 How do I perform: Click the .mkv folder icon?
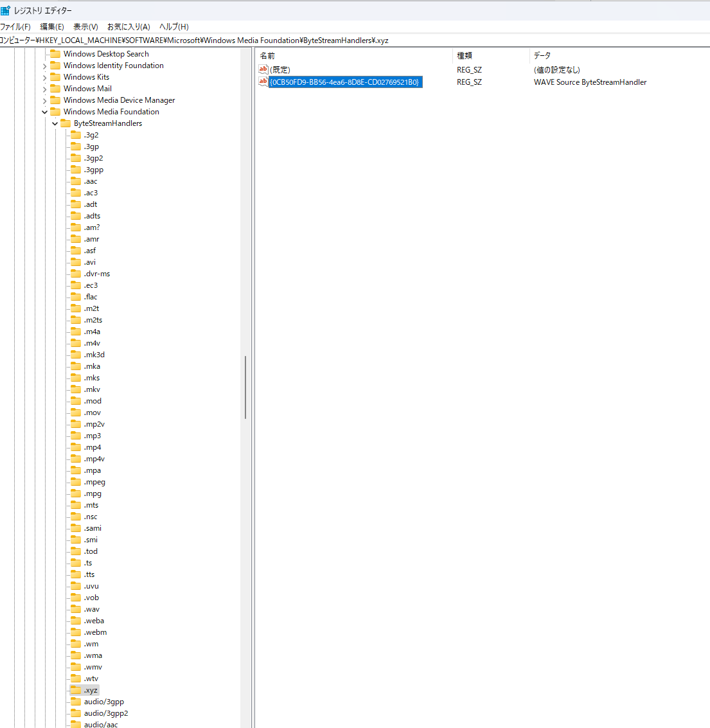pyautogui.click(x=76, y=389)
